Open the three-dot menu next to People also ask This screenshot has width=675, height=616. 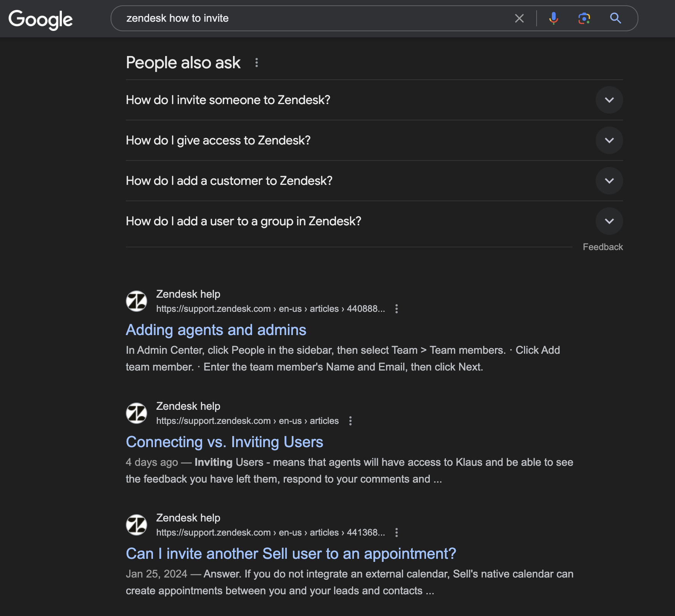[256, 63]
